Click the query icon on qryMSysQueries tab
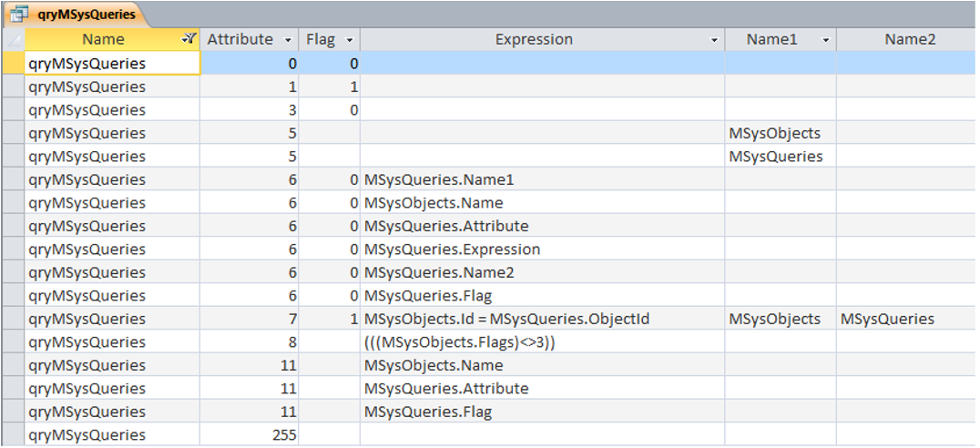 click(19, 15)
